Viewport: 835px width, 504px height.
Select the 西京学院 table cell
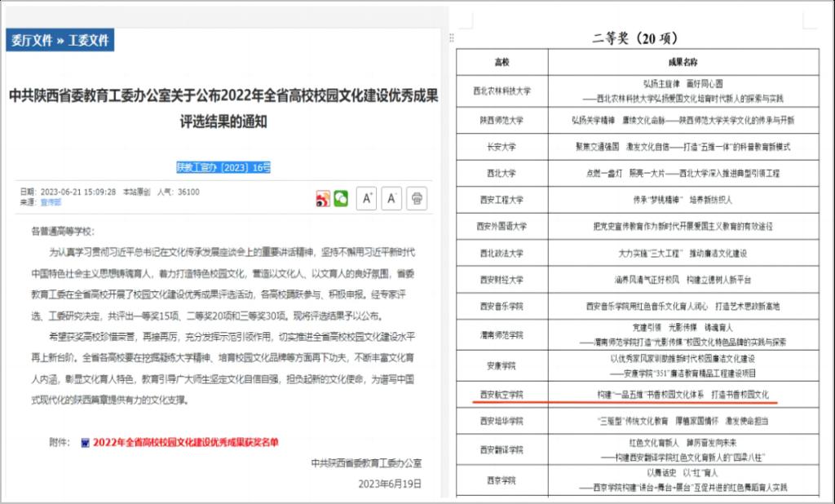coord(501,481)
